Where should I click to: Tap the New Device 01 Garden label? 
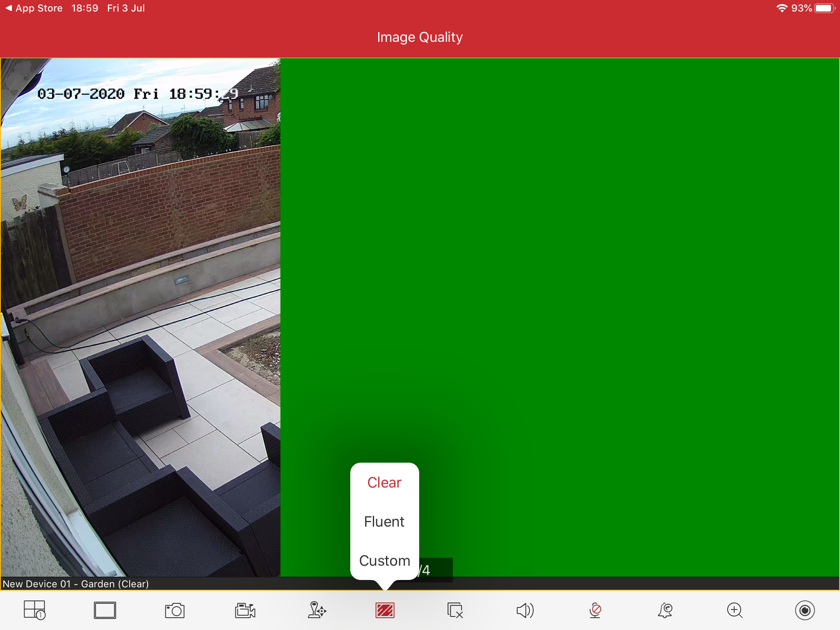76,584
